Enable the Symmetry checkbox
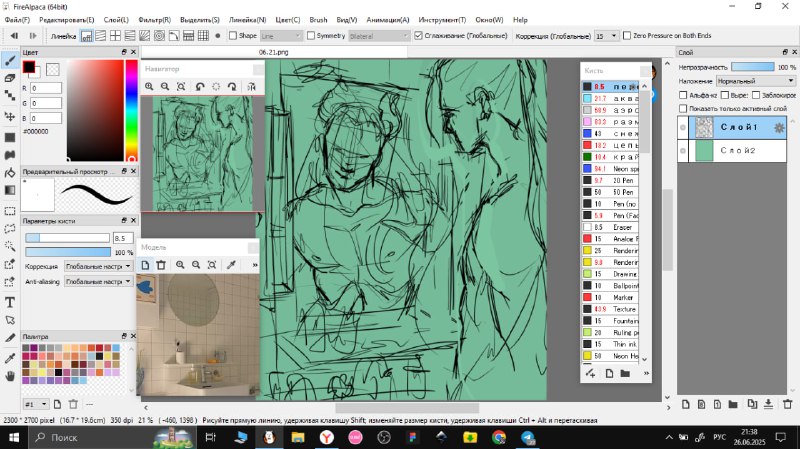The image size is (800, 449). pyautogui.click(x=311, y=36)
